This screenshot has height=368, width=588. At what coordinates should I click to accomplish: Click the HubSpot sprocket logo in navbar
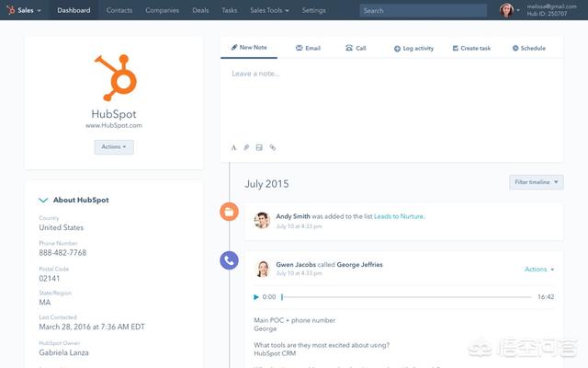[11, 10]
